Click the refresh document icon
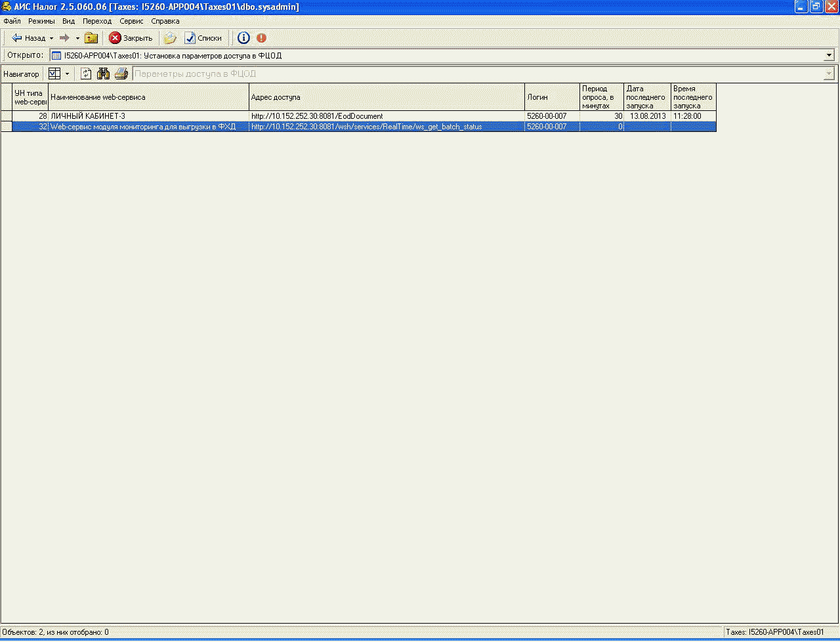 tap(86, 74)
